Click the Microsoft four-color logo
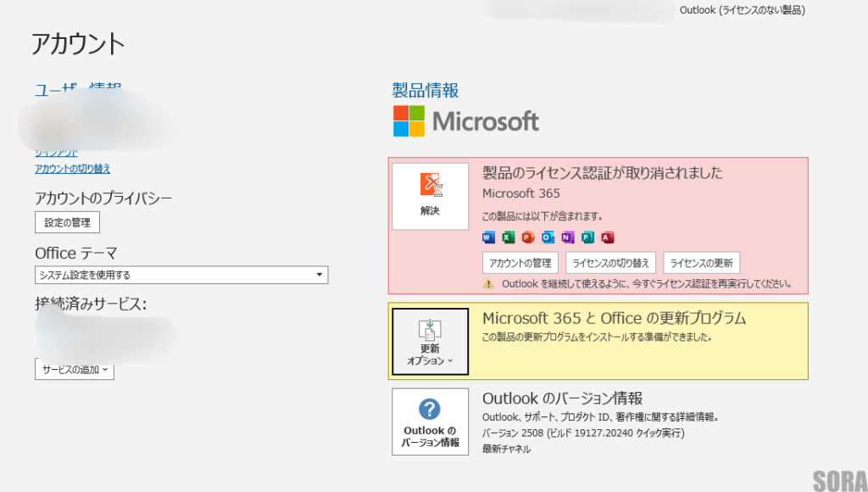 (x=409, y=121)
